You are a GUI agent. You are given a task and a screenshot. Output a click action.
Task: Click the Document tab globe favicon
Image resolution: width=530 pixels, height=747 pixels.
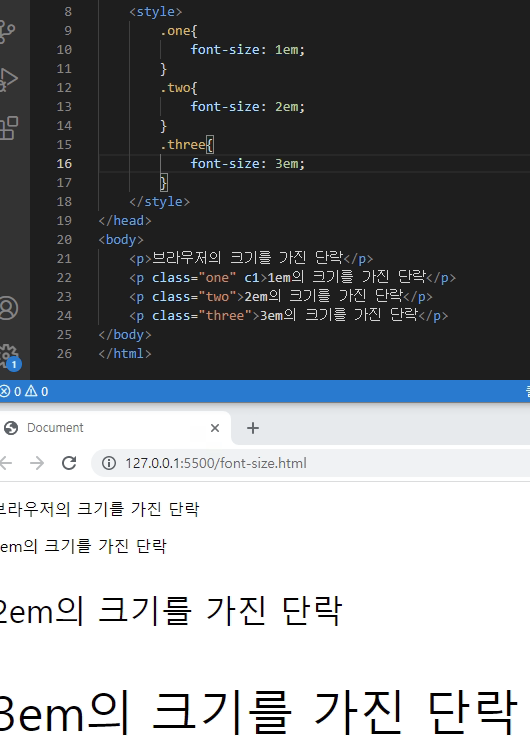(11, 428)
